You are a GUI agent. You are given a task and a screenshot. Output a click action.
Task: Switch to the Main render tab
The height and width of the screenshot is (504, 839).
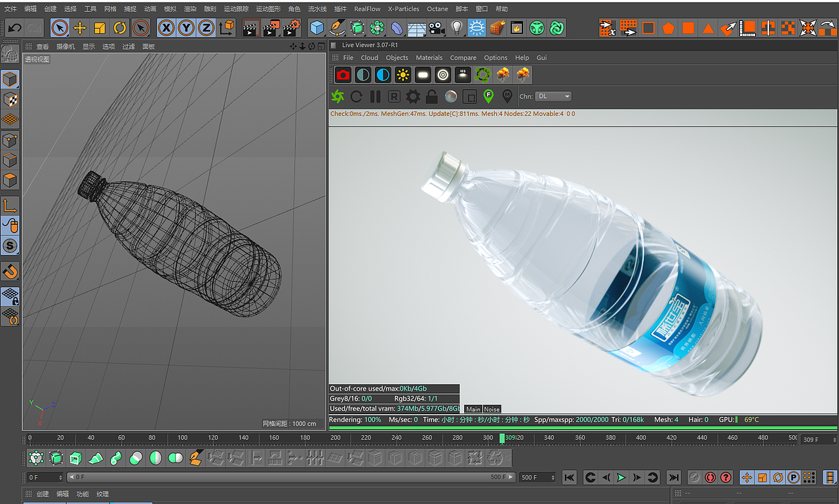coord(473,409)
